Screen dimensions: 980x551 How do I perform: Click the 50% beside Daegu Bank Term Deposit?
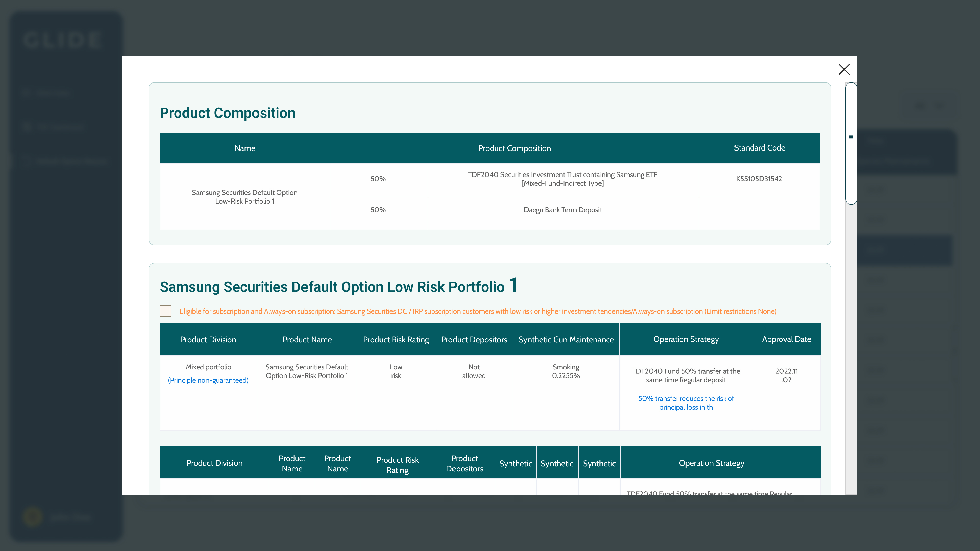click(x=378, y=210)
